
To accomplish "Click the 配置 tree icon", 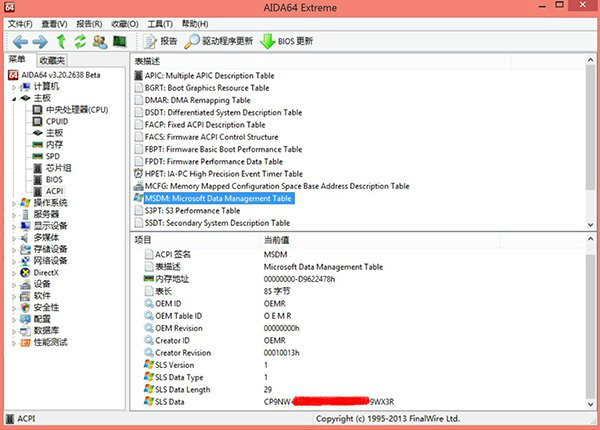I will tap(25, 319).
